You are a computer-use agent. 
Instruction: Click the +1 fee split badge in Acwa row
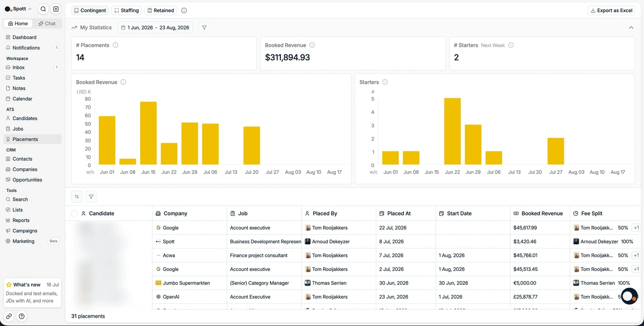tap(636, 255)
